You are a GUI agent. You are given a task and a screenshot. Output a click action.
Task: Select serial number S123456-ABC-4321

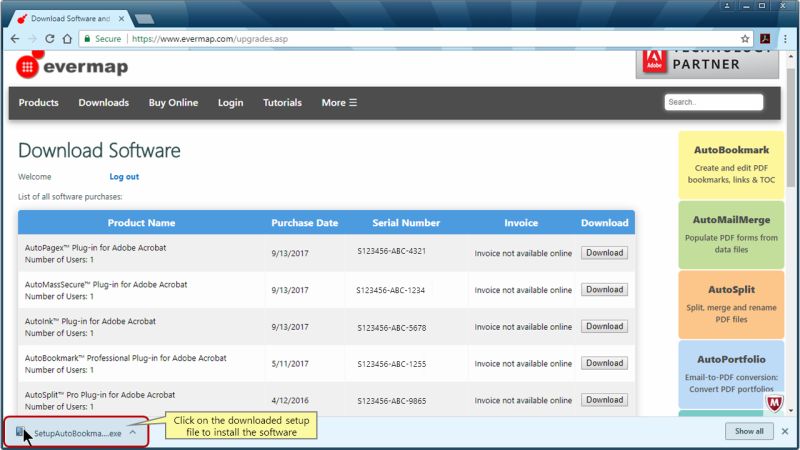(391, 251)
